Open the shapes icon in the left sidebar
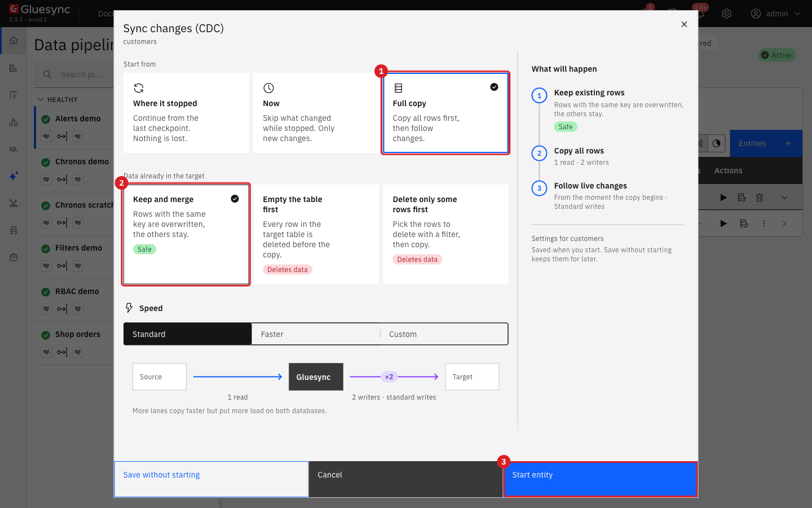 14,122
